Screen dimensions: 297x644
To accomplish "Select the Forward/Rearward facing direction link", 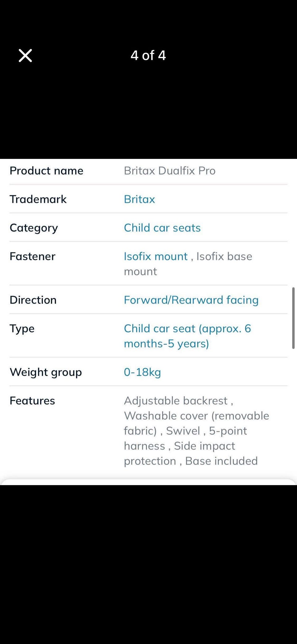I will pyautogui.click(x=191, y=300).
